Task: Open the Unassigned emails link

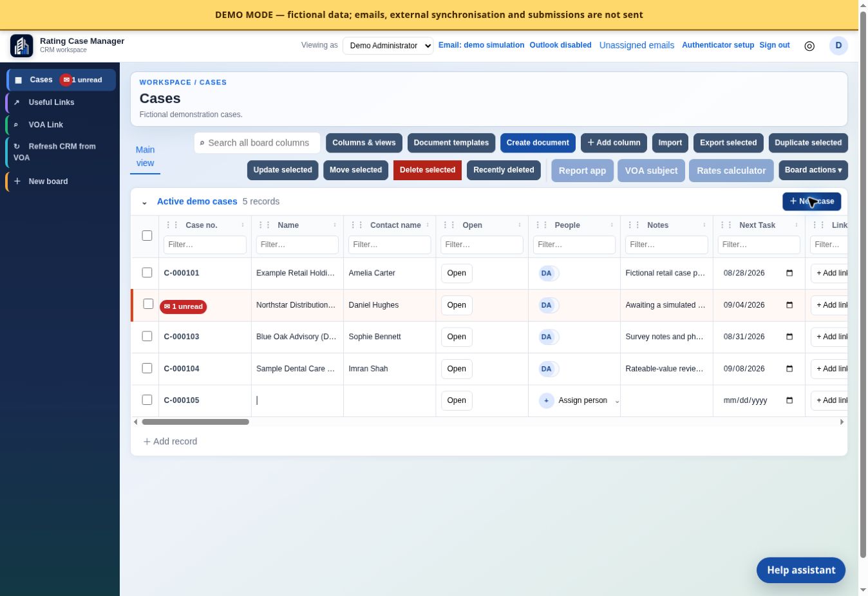Action: click(x=637, y=45)
